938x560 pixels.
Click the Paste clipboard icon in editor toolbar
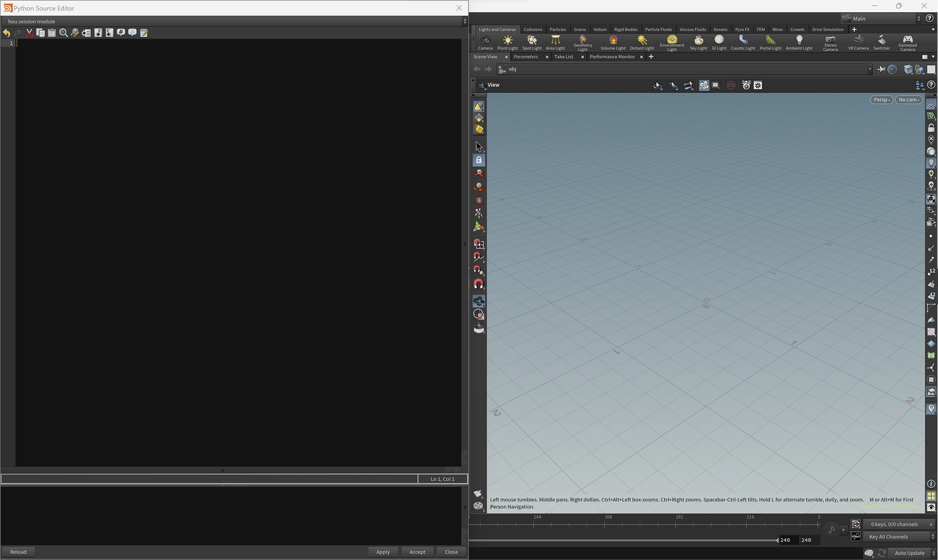tap(52, 33)
